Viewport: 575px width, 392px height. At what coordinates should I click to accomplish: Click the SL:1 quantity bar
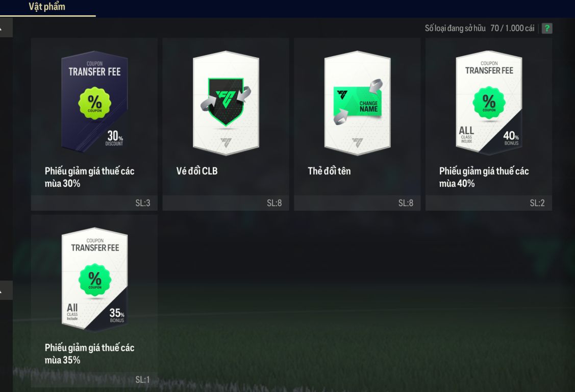click(x=94, y=380)
